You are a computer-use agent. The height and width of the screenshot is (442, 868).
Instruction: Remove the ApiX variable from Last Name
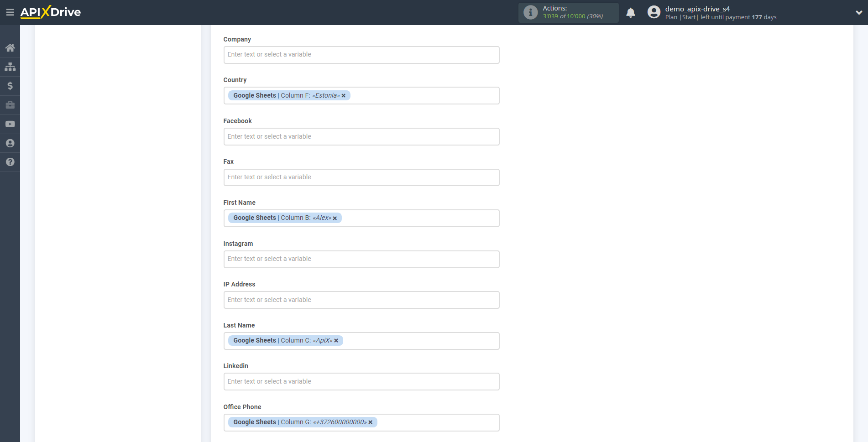[336, 341]
